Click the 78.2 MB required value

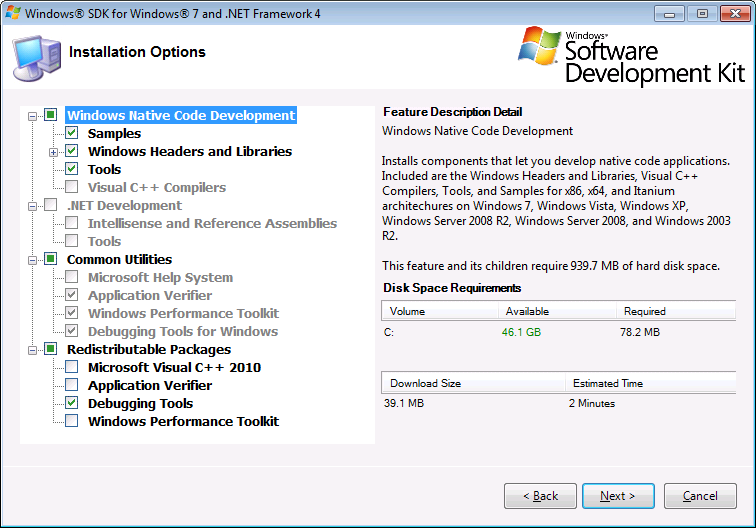click(x=640, y=332)
